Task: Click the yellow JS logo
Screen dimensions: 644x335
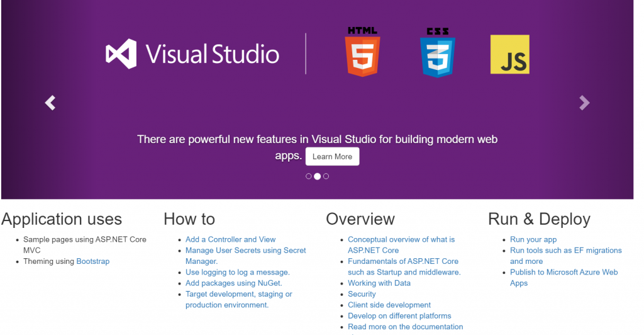Action: (509, 55)
